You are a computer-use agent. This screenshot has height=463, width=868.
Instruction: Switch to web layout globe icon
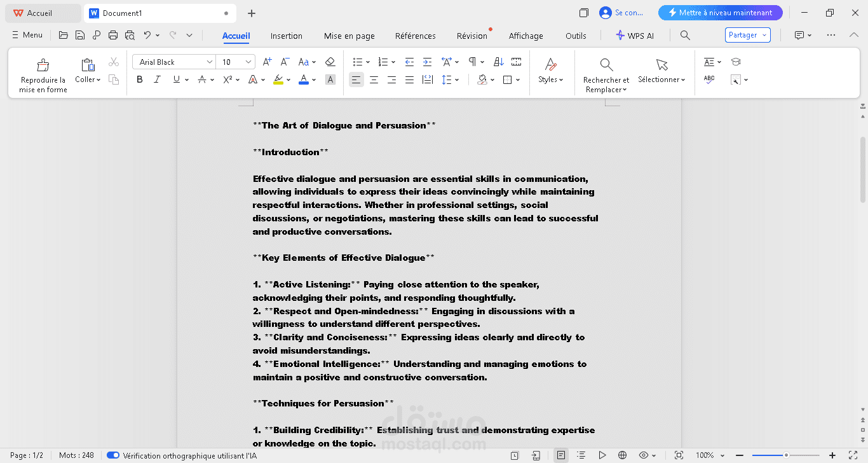click(623, 455)
